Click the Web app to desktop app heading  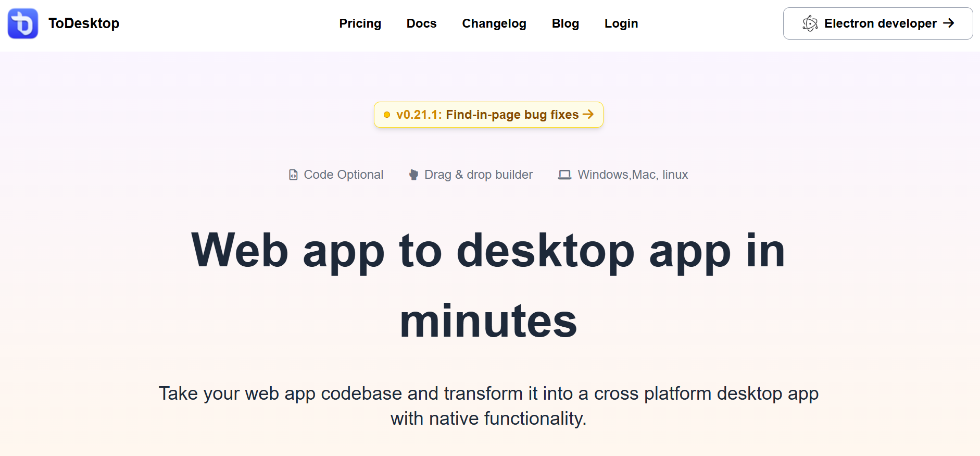pos(488,286)
